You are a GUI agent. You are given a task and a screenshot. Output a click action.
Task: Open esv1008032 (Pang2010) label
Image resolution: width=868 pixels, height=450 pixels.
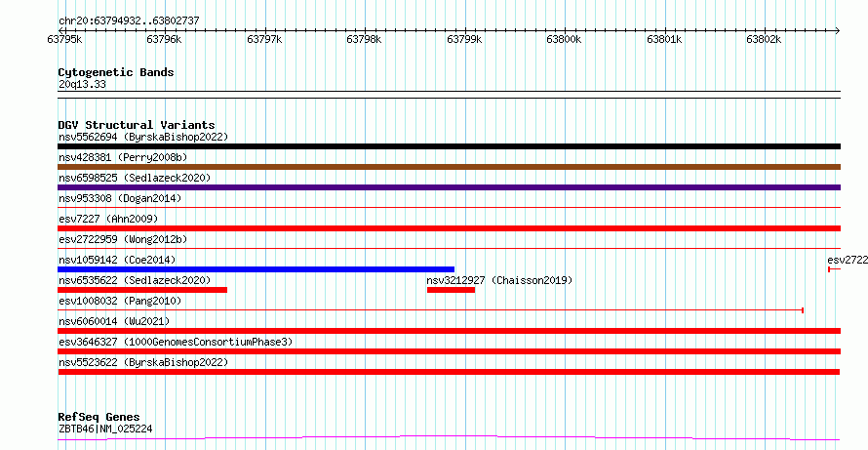click(120, 301)
